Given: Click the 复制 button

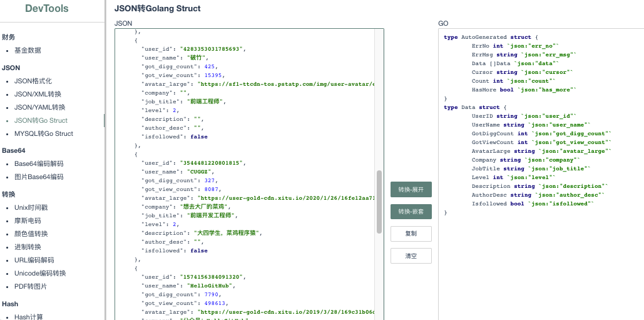Looking at the screenshot, I should (x=411, y=234).
